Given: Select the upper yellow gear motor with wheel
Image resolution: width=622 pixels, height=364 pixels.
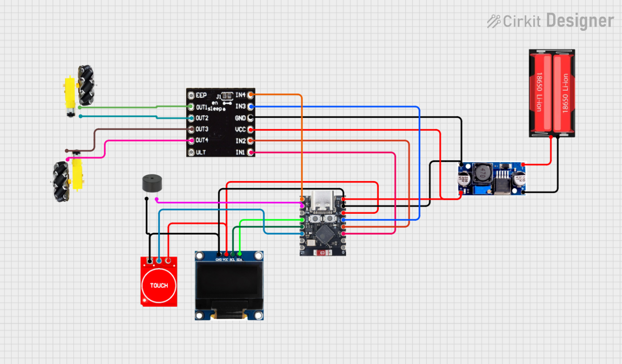Looking at the screenshot, I should [x=79, y=91].
